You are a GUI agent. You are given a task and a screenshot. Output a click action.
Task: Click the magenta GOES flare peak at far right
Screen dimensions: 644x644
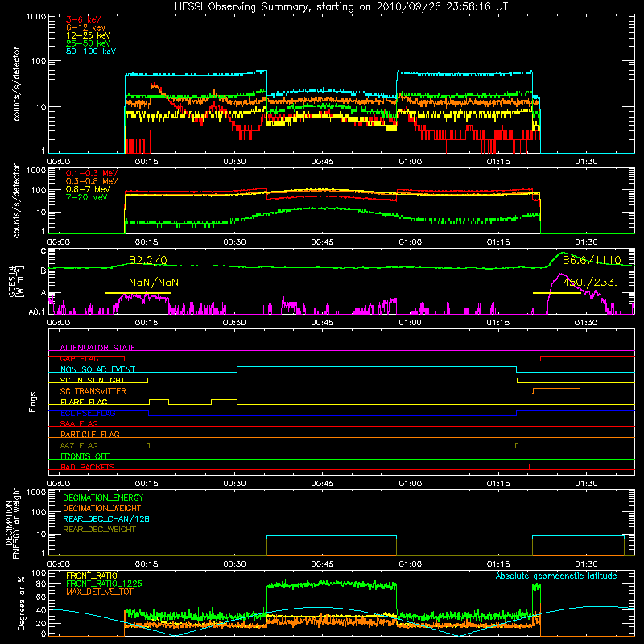click(x=561, y=275)
